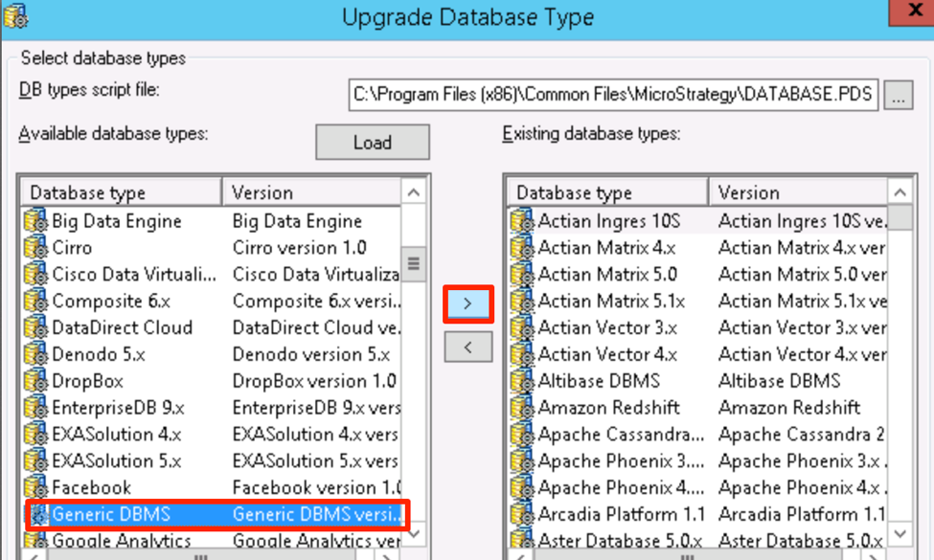Click the DropBox database type icon
Image resolution: width=934 pixels, height=560 pixels.
(x=35, y=381)
